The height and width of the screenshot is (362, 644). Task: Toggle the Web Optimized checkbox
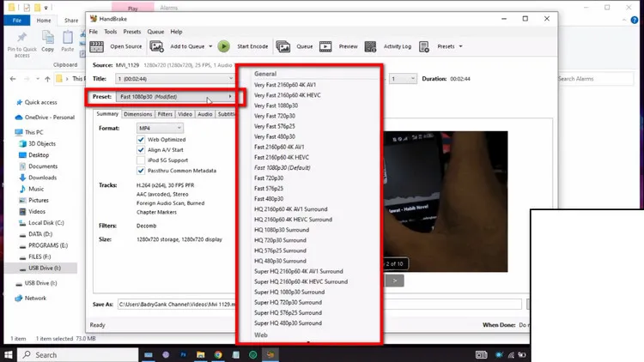141,140
